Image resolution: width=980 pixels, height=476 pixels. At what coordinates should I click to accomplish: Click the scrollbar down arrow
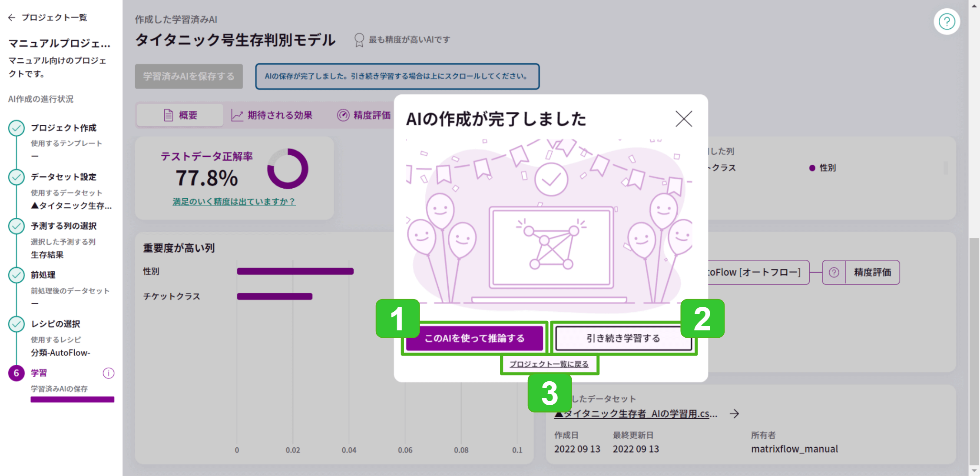[x=974, y=471]
